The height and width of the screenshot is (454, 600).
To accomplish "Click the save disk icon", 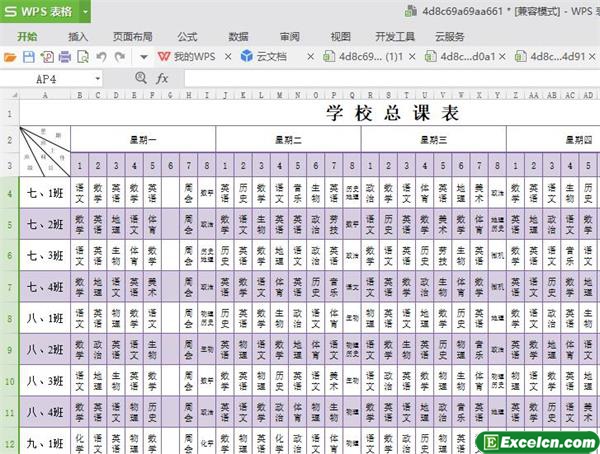I will 29,57.
